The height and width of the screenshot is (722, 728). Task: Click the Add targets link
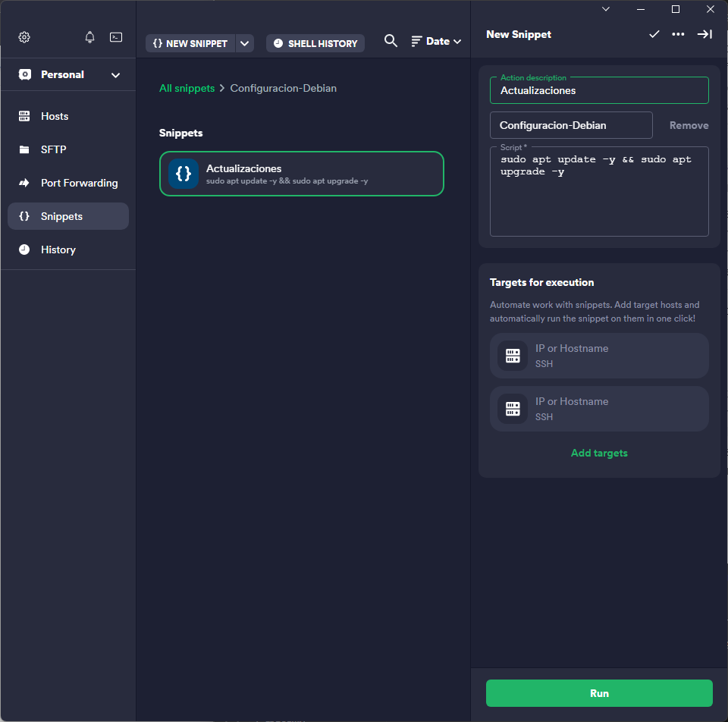[x=599, y=453]
